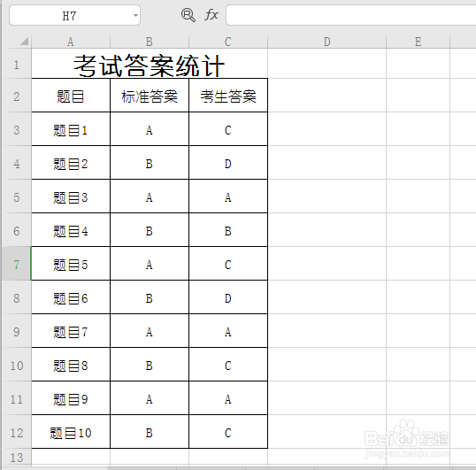The height and width of the screenshot is (470, 476).
Task: Select row 1 header
Action: point(17,65)
